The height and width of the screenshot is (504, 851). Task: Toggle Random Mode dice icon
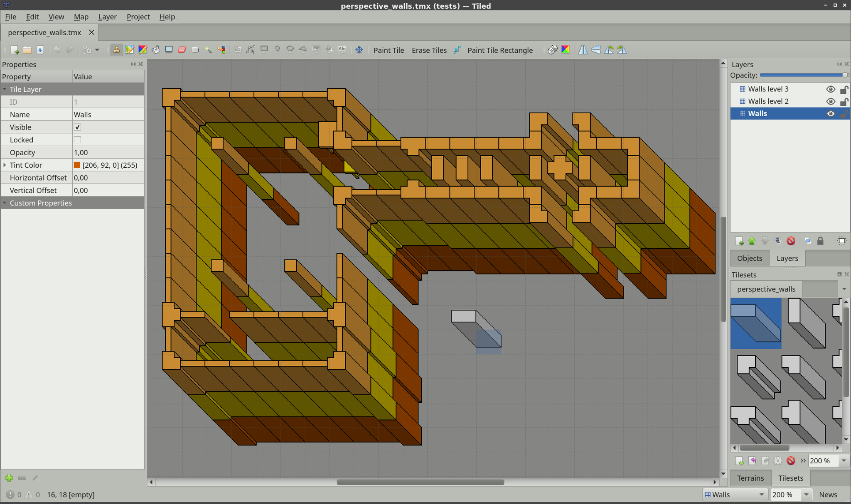tap(552, 50)
